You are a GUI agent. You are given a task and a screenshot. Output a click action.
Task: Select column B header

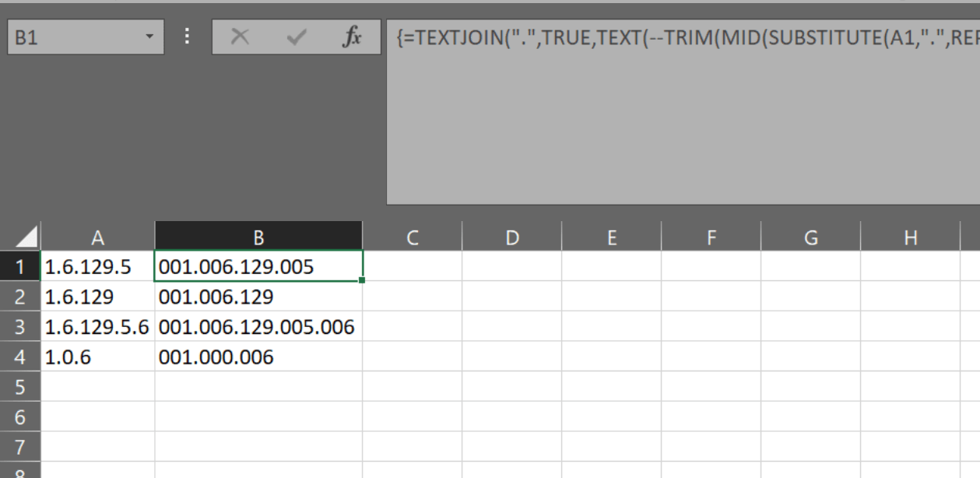(258, 237)
